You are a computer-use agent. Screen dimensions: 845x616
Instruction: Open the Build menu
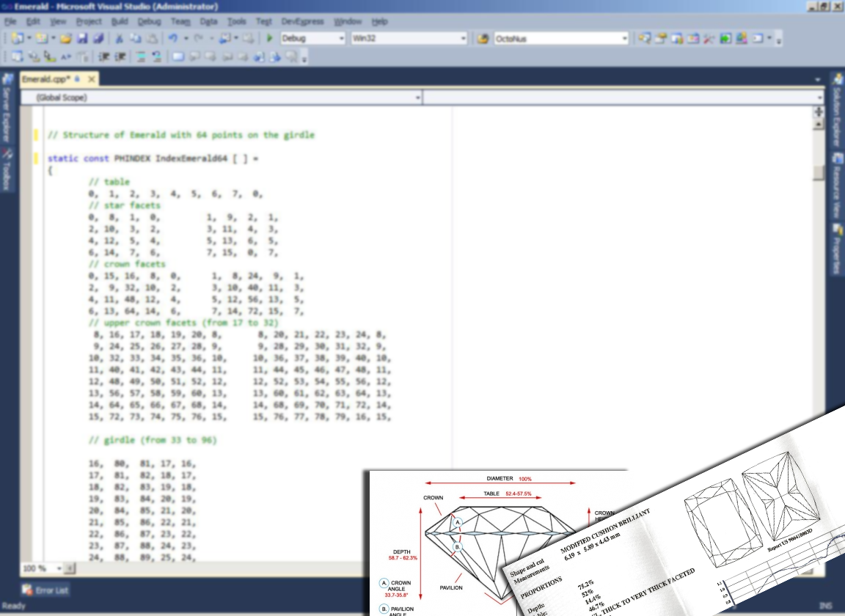tap(120, 21)
